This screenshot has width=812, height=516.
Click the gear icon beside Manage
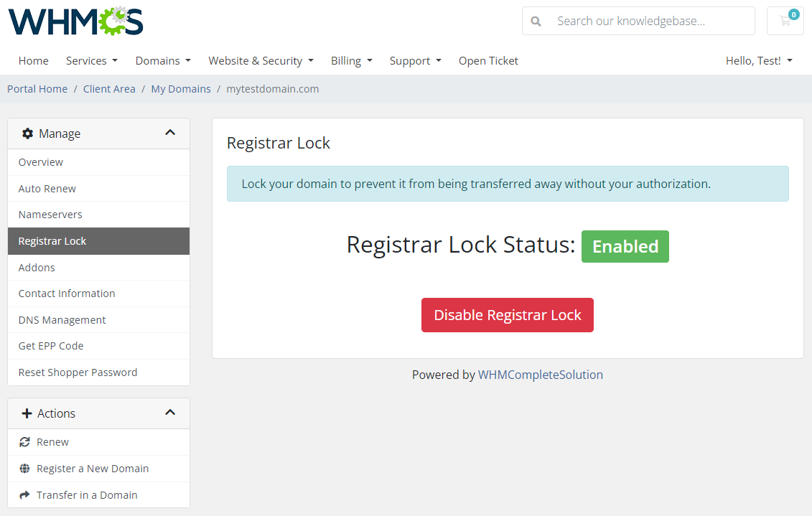pos(27,133)
